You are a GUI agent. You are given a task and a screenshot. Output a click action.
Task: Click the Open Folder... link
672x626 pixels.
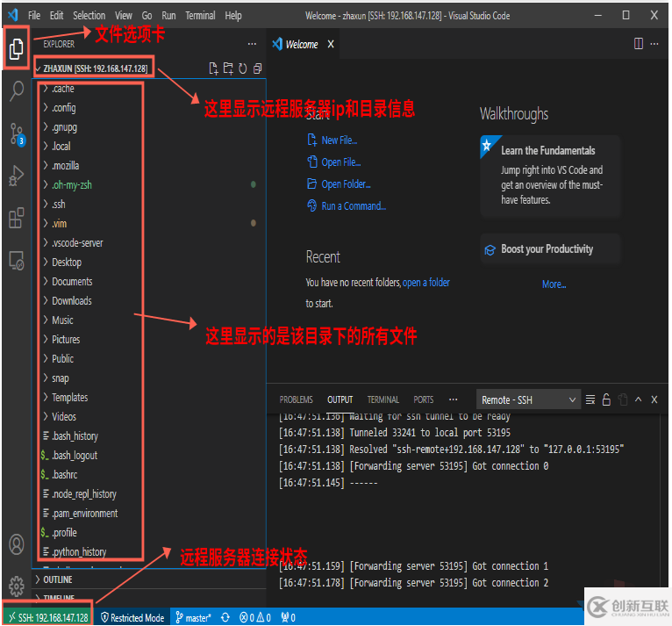(x=346, y=184)
